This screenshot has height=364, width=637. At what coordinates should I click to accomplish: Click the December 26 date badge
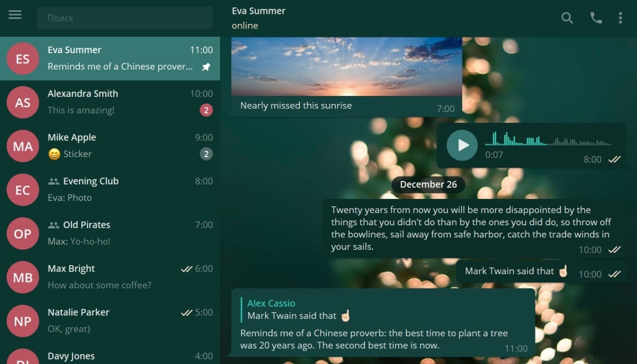click(428, 184)
